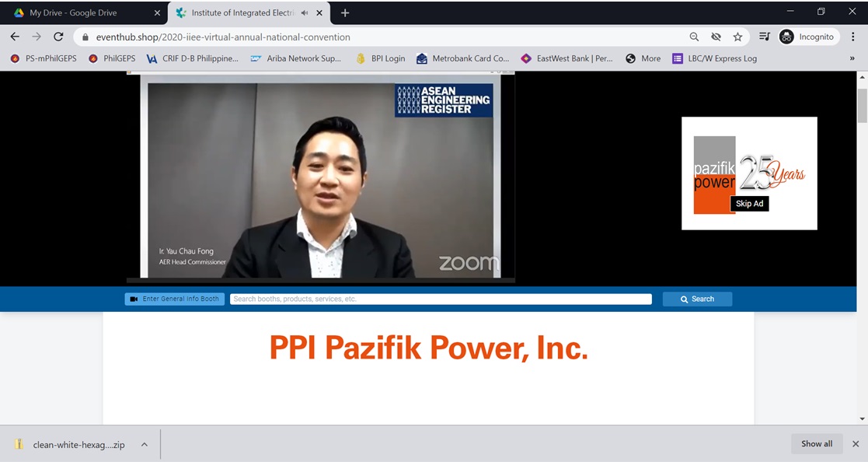Click the blue Search button

tap(696, 299)
